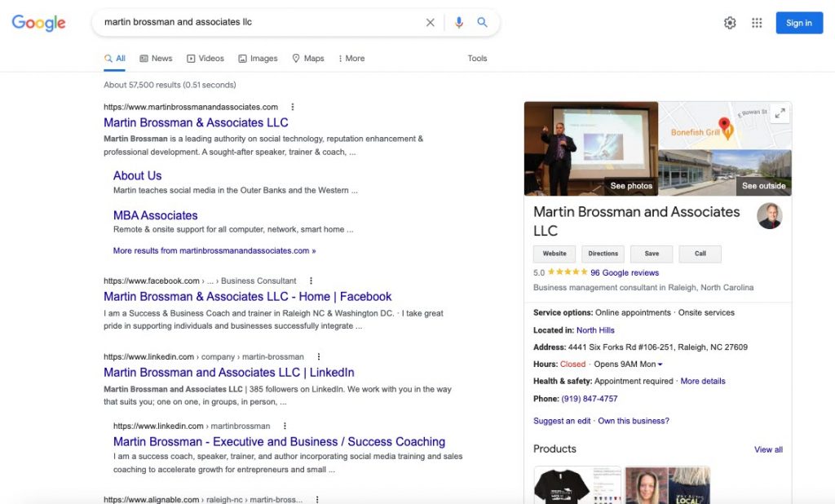Viewport: 835px width, 504px height.
Task: Open options menu for linkedin.com martinbrossman result
Action: [x=285, y=427]
